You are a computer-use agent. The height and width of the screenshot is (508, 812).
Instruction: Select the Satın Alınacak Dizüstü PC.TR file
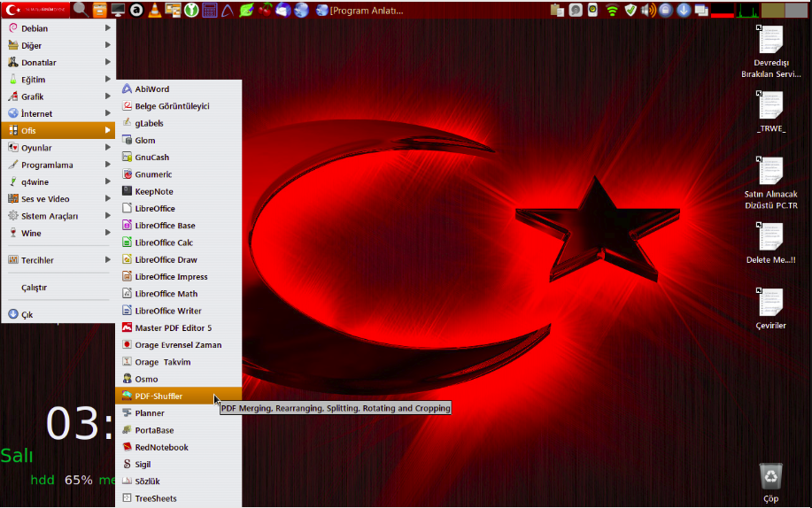click(770, 183)
